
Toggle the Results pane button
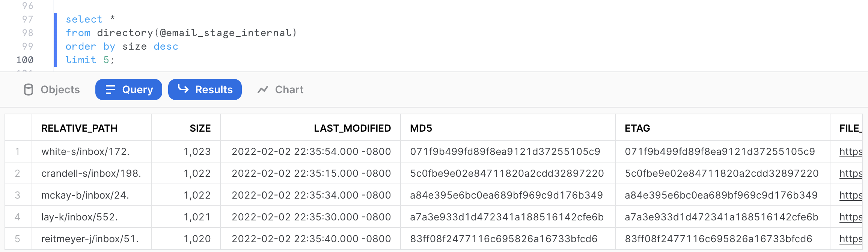coord(205,90)
